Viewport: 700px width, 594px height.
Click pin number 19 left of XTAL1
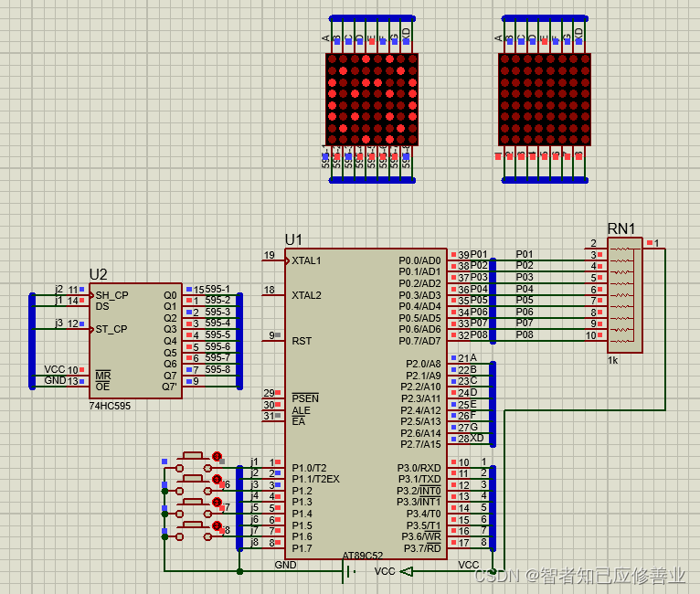[270, 255]
